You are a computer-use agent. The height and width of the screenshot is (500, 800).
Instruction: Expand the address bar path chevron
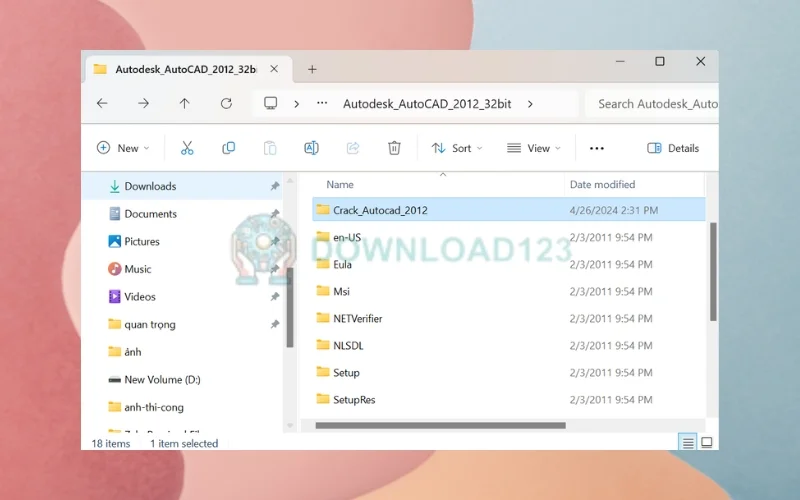pos(529,103)
